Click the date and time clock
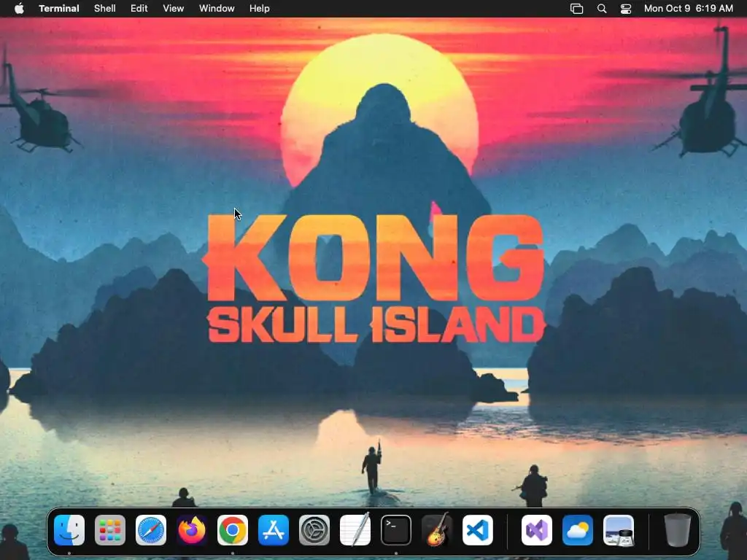The height and width of the screenshot is (560, 747). 689,9
